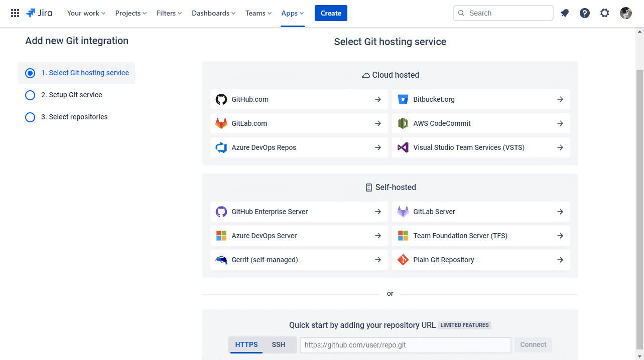The width and height of the screenshot is (644, 360).
Task: Click the GitHub.com octocat icon
Action: click(221, 99)
